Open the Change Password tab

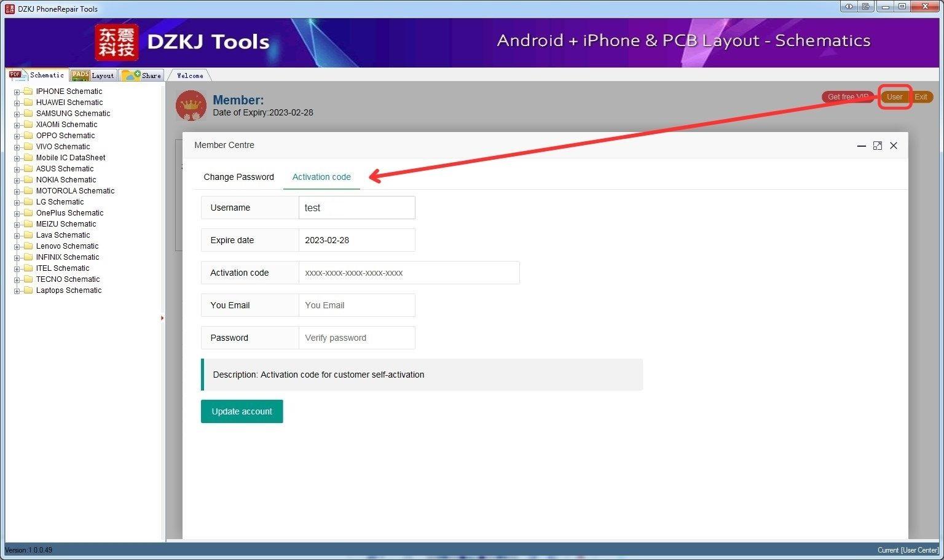click(238, 177)
